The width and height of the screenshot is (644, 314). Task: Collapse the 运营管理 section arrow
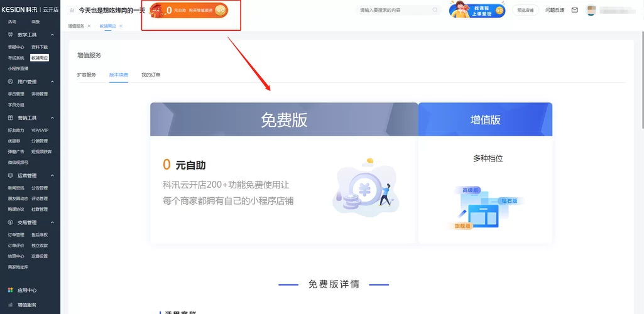click(x=52, y=175)
